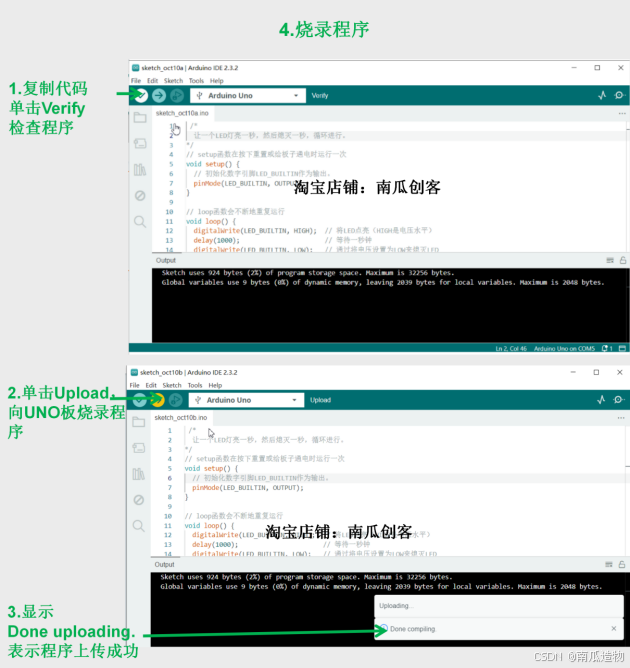Open Boards Manager in sketch_oct10a sidebar
Screen dimensions: 630x668
(140, 144)
